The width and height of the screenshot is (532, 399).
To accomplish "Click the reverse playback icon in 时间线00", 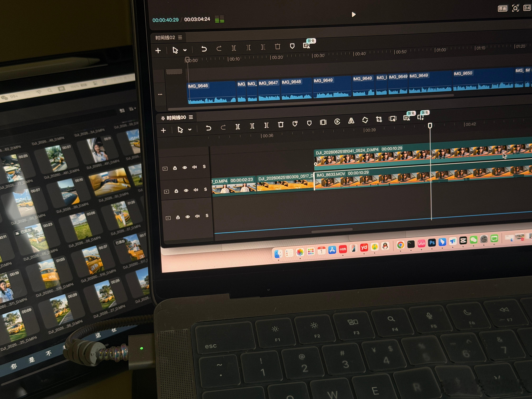I will pos(337,122).
